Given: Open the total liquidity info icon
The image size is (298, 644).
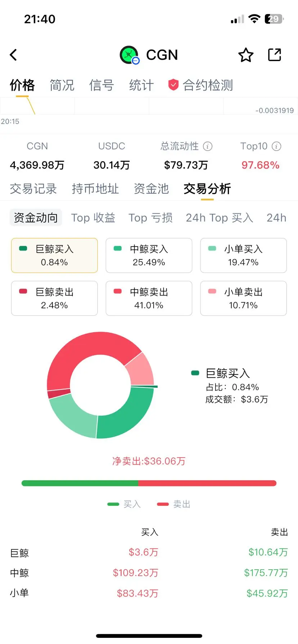Looking at the screenshot, I should click(x=208, y=146).
